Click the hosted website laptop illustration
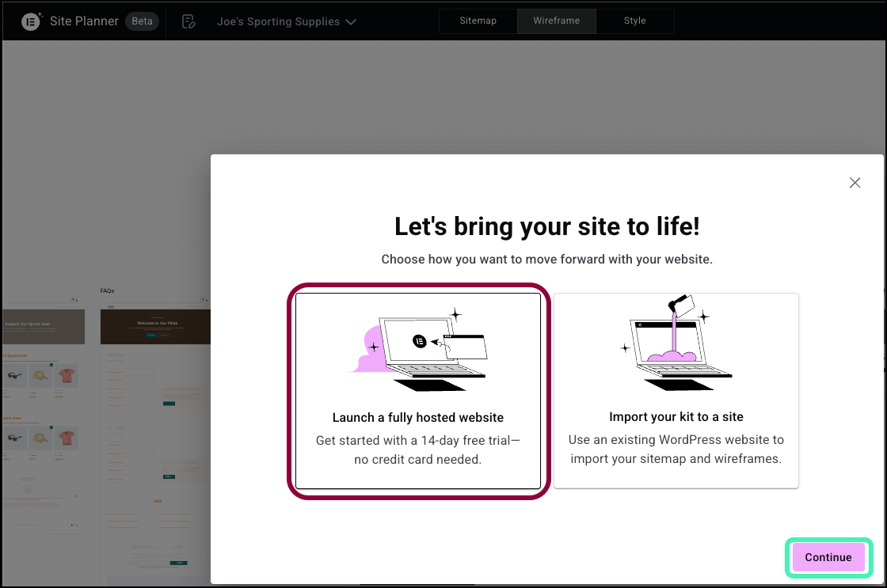Screen dimensions: 887x588 pos(419,348)
